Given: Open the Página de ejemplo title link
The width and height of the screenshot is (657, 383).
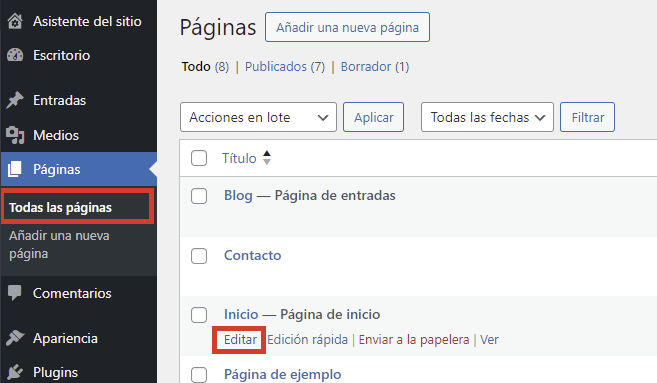Looking at the screenshot, I should point(283,374).
